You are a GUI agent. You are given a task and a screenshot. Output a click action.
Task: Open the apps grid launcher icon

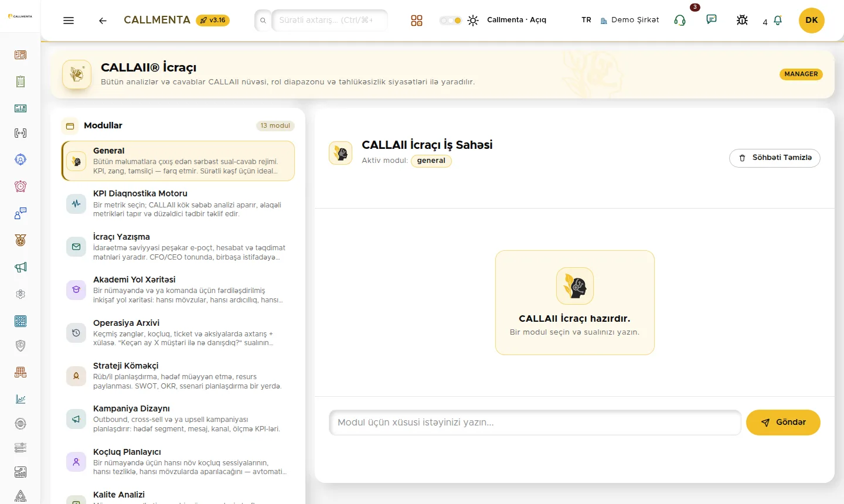[417, 21]
